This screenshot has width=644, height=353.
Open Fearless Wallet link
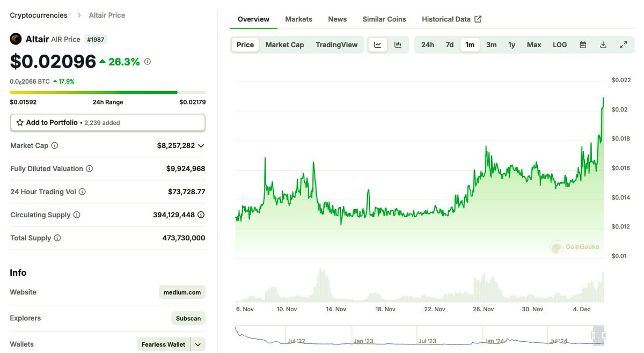163,344
